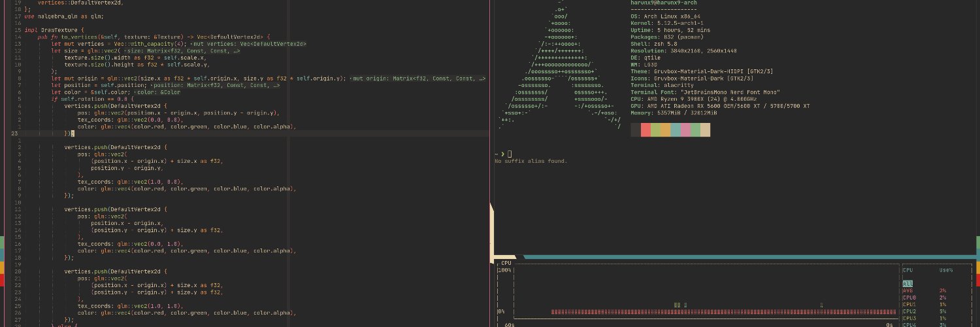Image resolution: width=980 pixels, height=327 pixels.
Task: Click the 'WM: LG3D' line
Action: click(x=644, y=64)
